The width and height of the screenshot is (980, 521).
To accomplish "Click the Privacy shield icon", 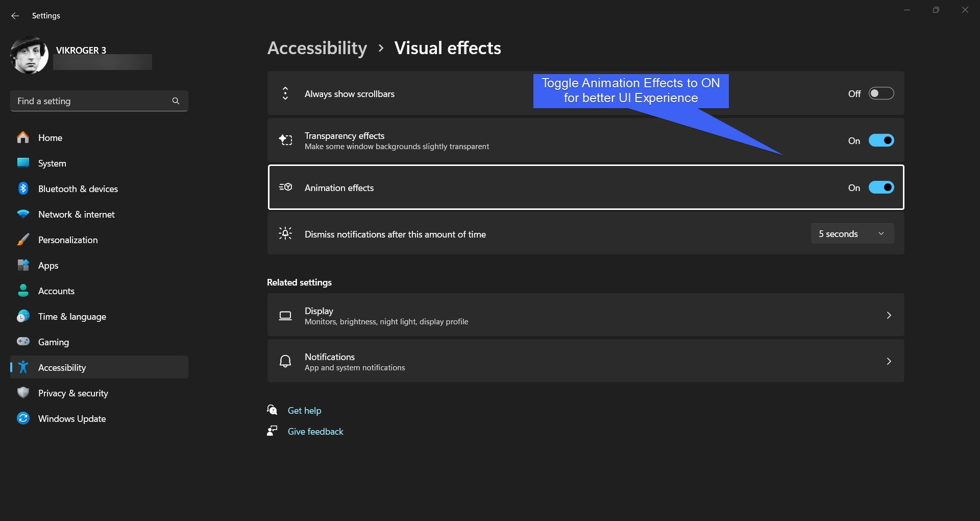I will [x=23, y=393].
